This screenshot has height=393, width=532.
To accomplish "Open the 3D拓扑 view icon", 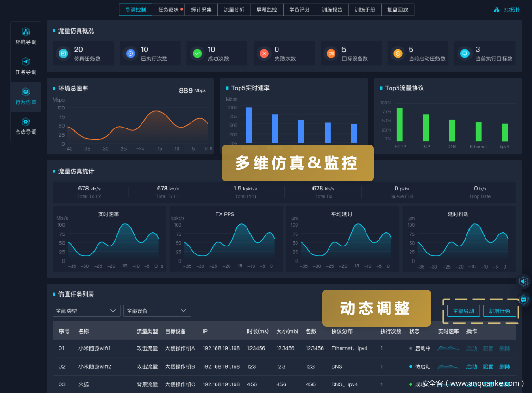I will point(497,10).
